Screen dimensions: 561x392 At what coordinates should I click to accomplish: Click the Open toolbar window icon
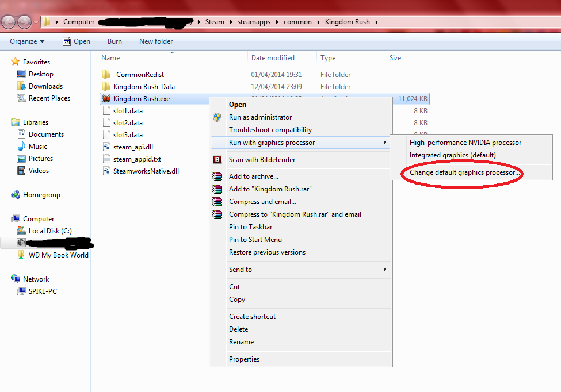67,41
